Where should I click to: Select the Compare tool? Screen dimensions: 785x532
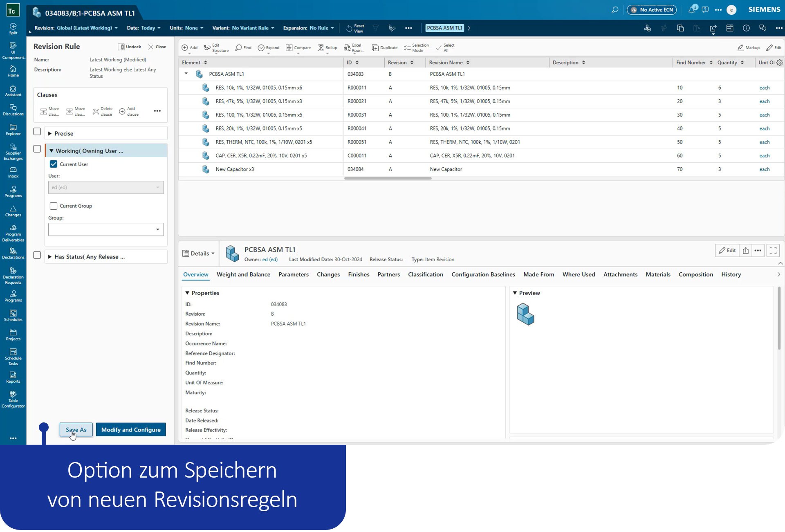[x=298, y=47]
